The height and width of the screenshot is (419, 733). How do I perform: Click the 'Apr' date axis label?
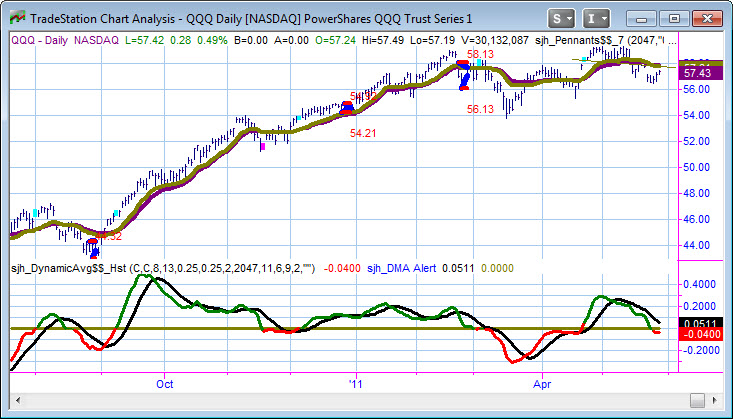click(x=542, y=384)
